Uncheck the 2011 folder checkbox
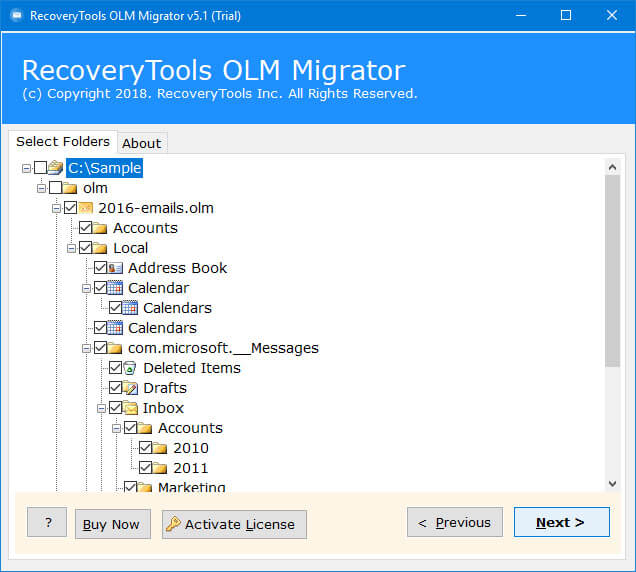 (x=146, y=467)
